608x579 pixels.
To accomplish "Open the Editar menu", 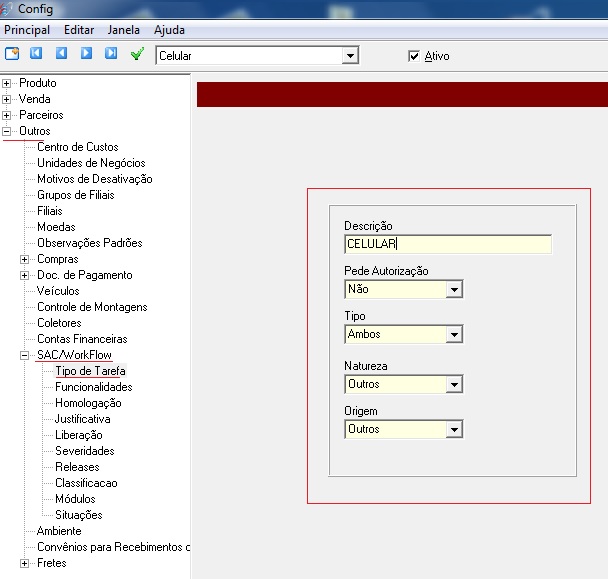I will coord(79,30).
